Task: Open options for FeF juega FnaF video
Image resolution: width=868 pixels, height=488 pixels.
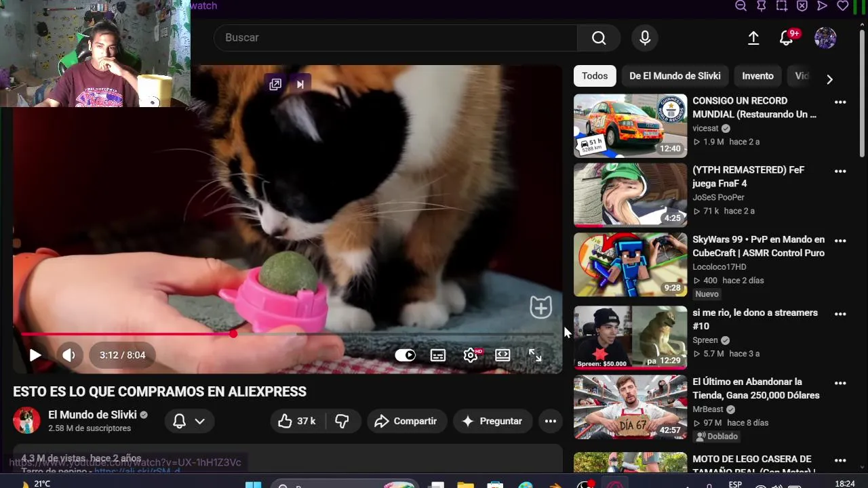Action: pyautogui.click(x=840, y=171)
